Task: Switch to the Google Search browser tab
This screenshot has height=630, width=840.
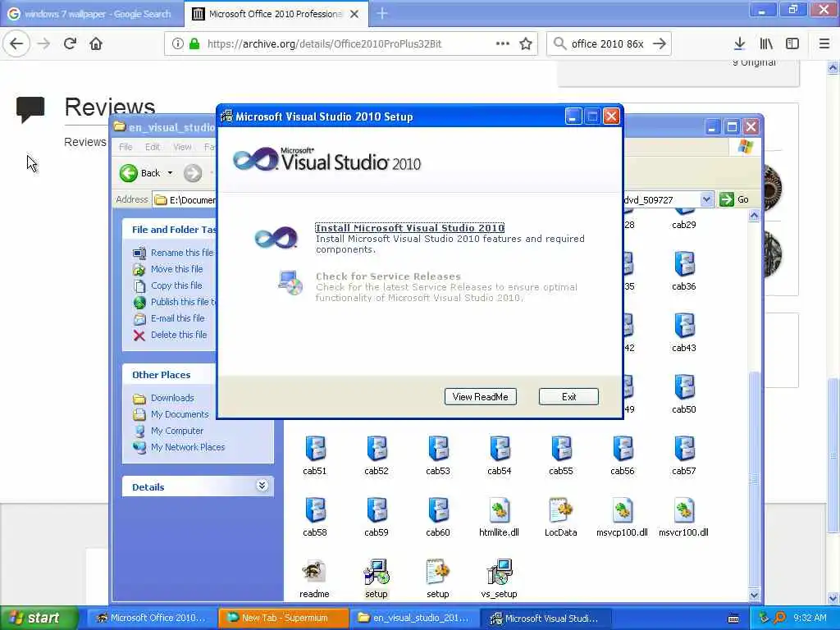Action: 91,14
